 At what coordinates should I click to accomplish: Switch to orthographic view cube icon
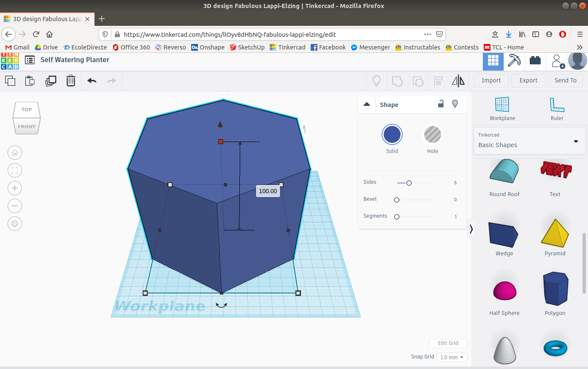[15, 224]
